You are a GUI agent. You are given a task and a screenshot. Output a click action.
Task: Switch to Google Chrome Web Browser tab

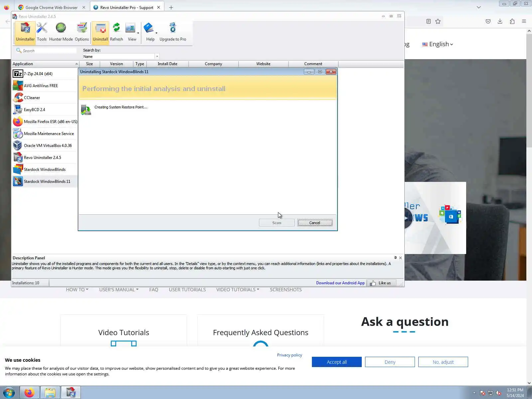coord(52,7)
